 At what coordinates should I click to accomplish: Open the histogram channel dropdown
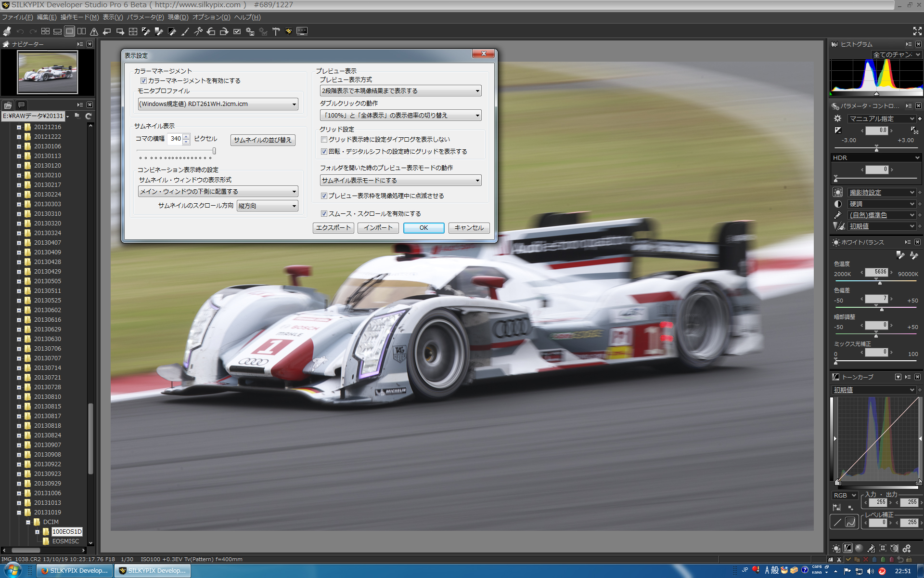897,55
